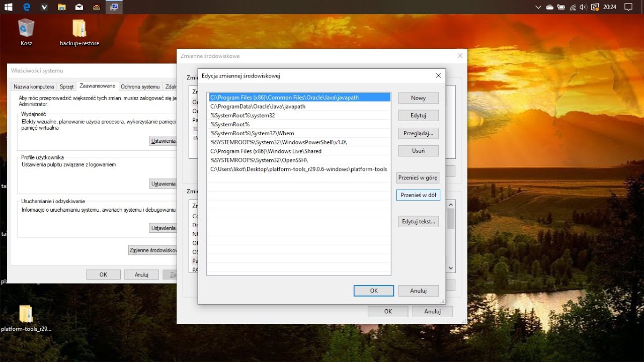
Task: Switch to the Sprzęt tab
Action: pos(66,86)
